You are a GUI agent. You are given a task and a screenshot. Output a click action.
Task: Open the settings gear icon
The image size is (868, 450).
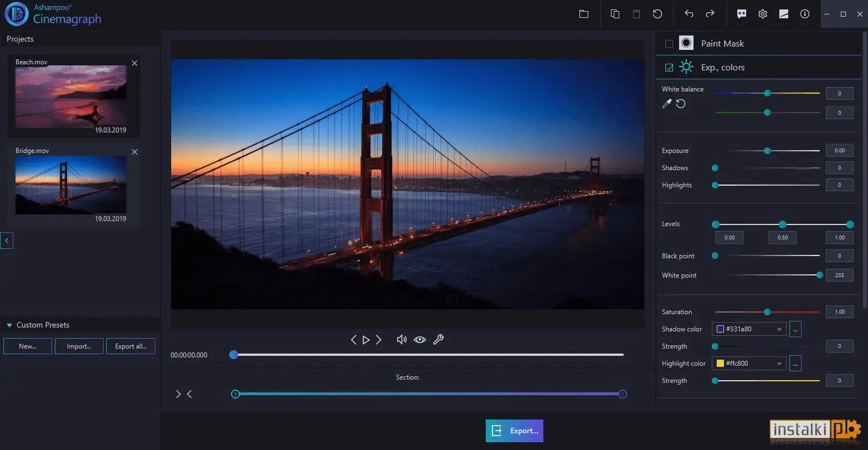pos(763,14)
